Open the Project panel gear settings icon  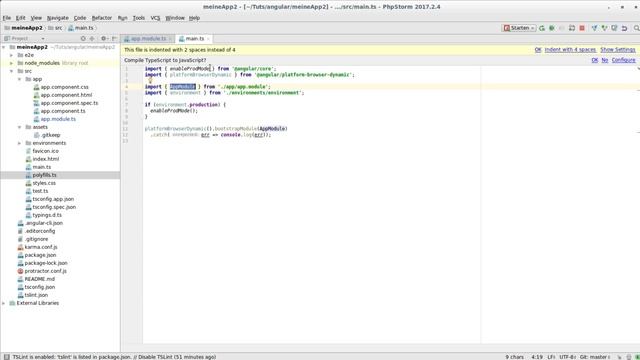point(104,38)
